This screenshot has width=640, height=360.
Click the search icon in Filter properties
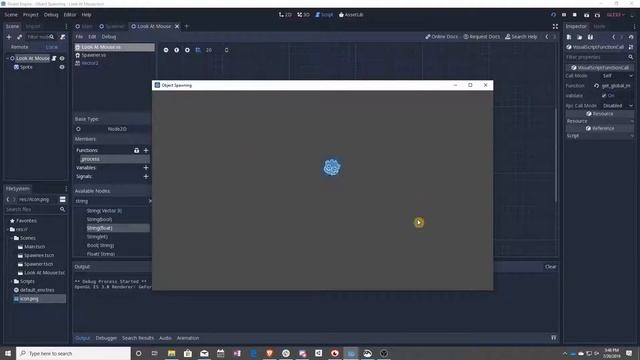[631, 57]
